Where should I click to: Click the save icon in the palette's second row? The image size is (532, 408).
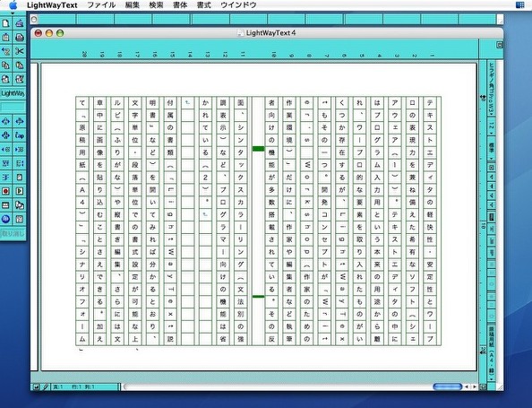[x=5, y=38]
